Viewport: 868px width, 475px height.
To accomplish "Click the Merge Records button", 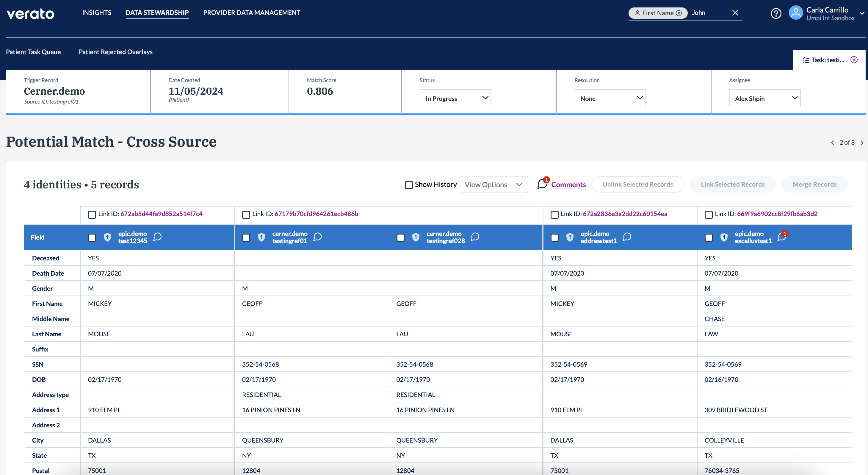I will (814, 185).
